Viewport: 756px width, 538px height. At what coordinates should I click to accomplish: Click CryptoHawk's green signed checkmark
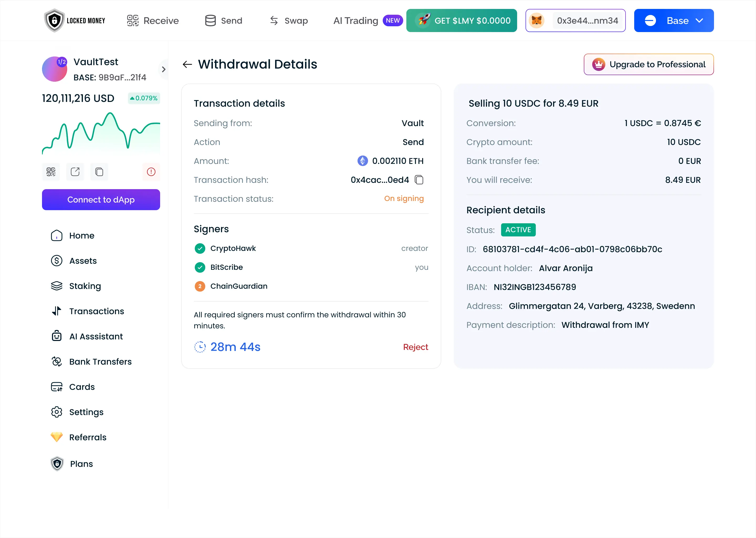pos(200,249)
